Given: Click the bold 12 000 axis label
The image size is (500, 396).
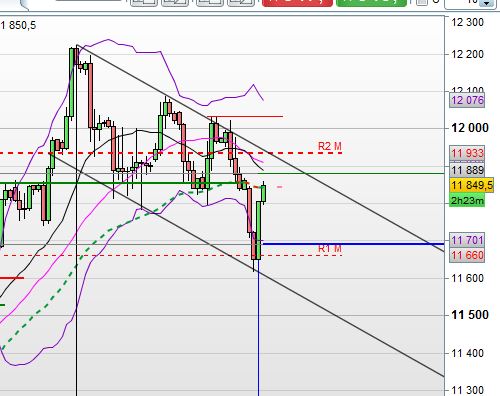Looking at the screenshot, I should (470, 128).
